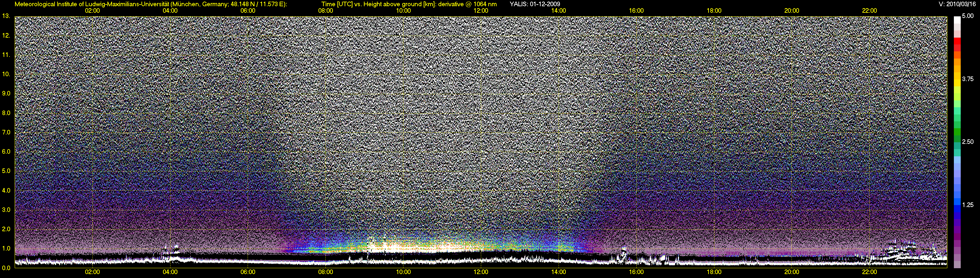Click the 18:00 label on the bottom time axis
Screen dimensions: 980x278
click(714, 272)
